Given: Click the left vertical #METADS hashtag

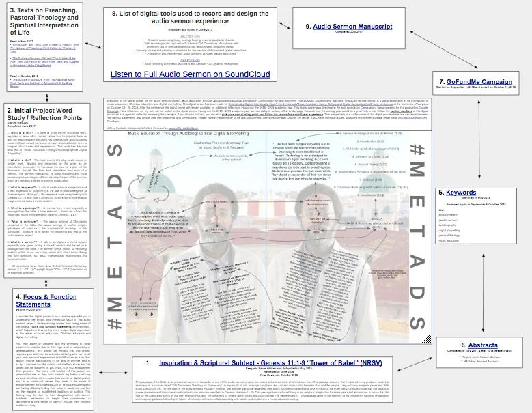Looking at the screenshot, I should [x=115, y=236].
